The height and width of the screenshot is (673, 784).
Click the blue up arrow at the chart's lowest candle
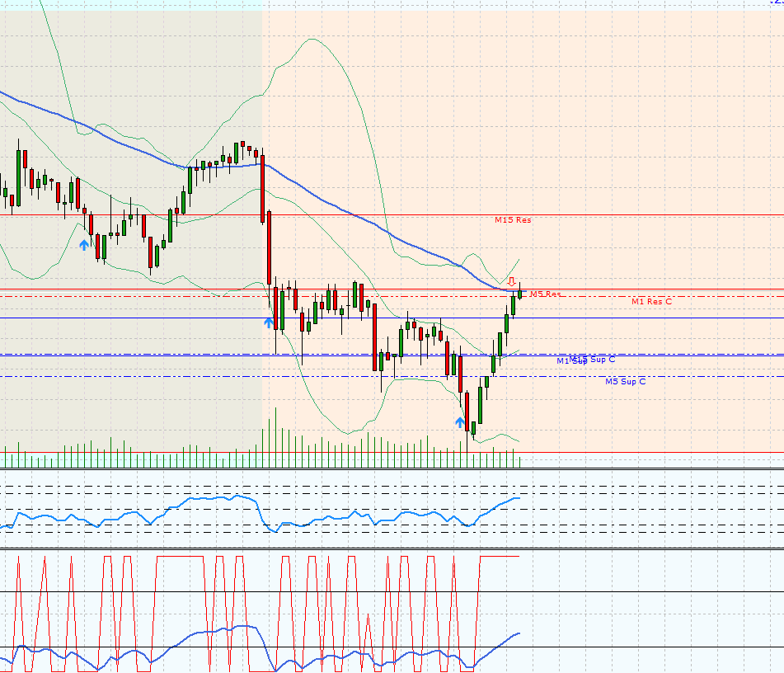coord(460,422)
